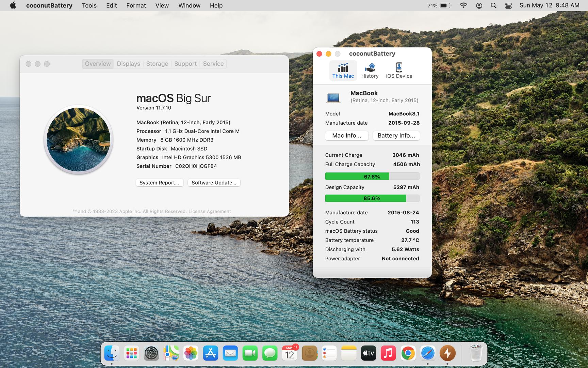This screenshot has width=588, height=368.
Task: Open Safari from the Dock
Action: (428, 353)
